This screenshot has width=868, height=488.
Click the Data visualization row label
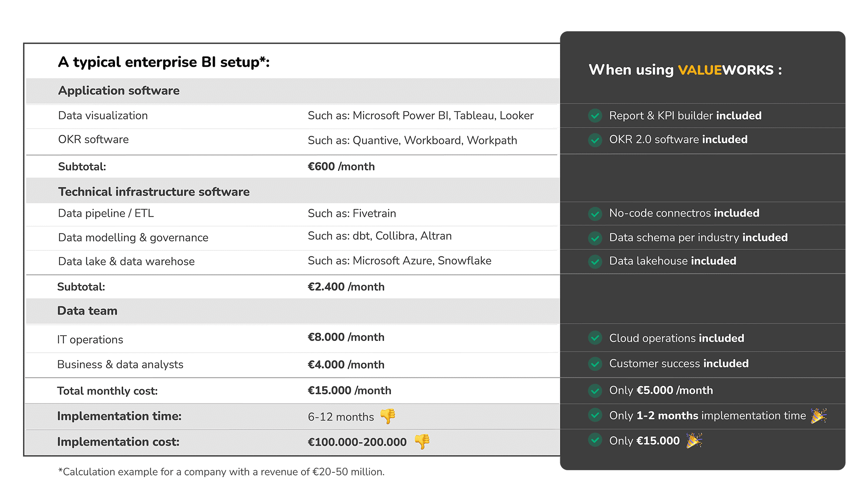tap(103, 116)
